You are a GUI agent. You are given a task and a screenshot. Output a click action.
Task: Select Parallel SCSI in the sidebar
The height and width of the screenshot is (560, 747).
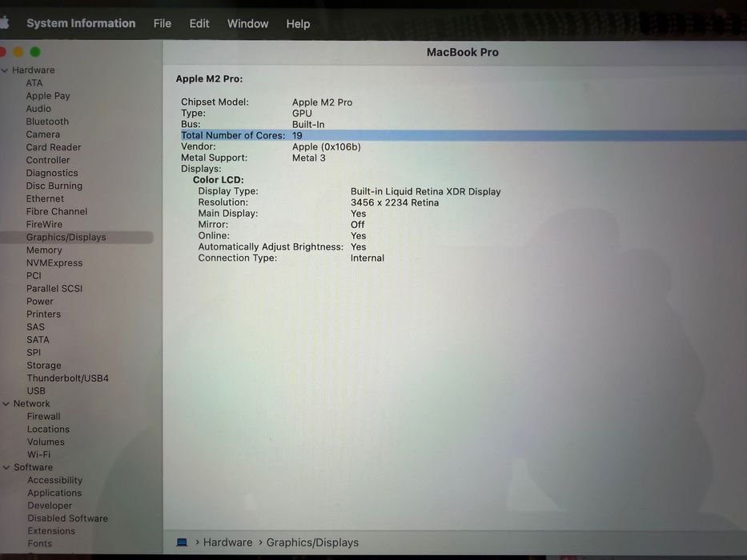(x=54, y=289)
